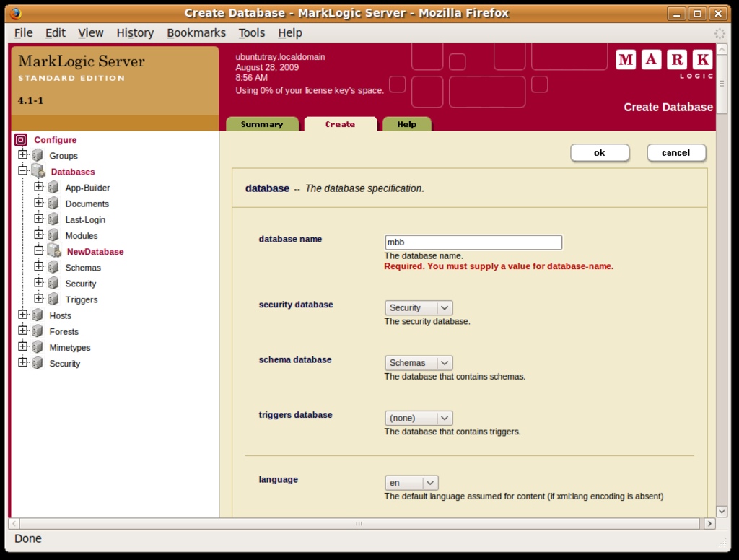Image resolution: width=739 pixels, height=560 pixels.
Task: Click the Documents database icon
Action: [53, 204]
